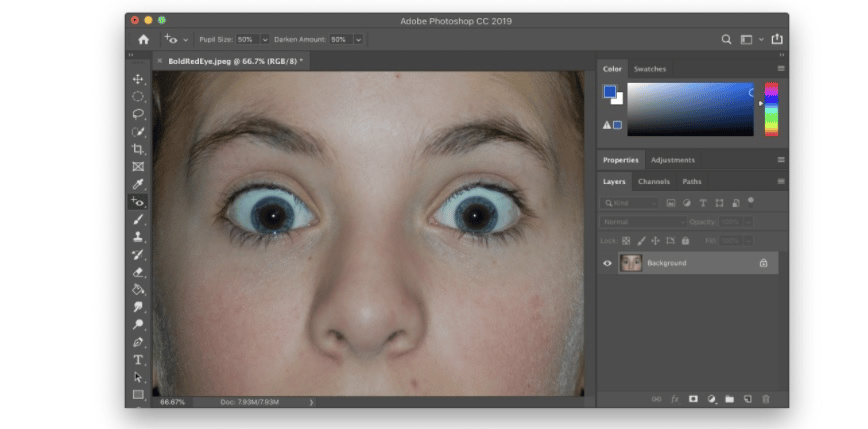This screenshot has width=868, height=429.
Task: Open the search magnifier icon
Action: [x=726, y=39]
